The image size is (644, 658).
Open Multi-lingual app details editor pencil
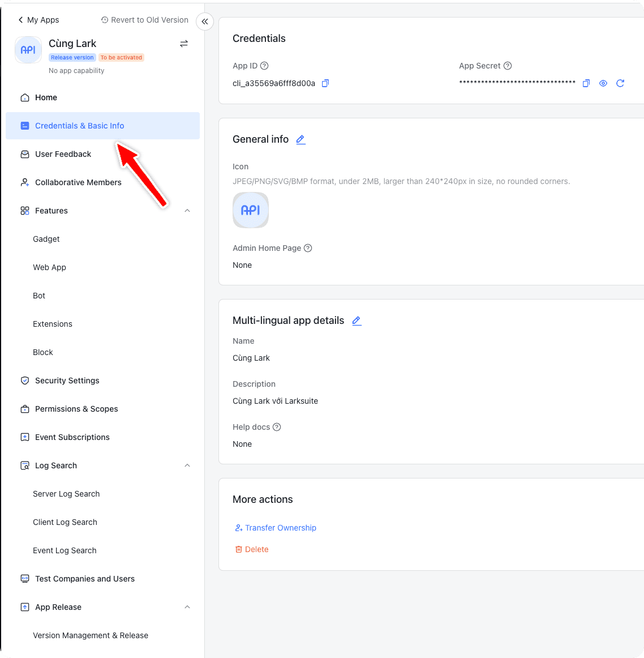coord(357,321)
